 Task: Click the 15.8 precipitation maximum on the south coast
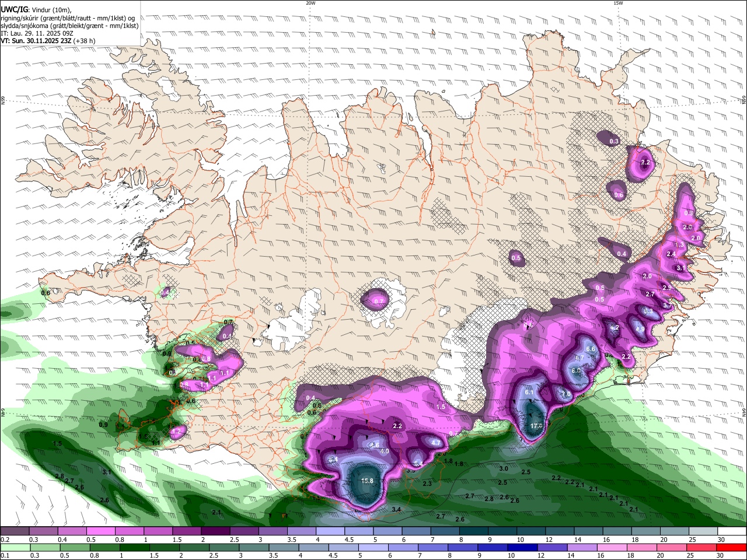[367, 481]
